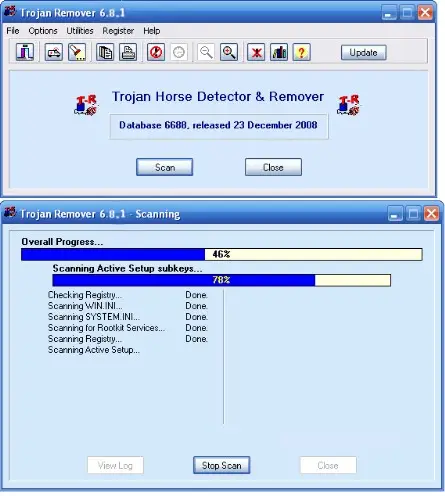This screenshot has width=445, height=496.
Task: Click 'Done.' next to Scanning Registry
Action: coord(197,339)
